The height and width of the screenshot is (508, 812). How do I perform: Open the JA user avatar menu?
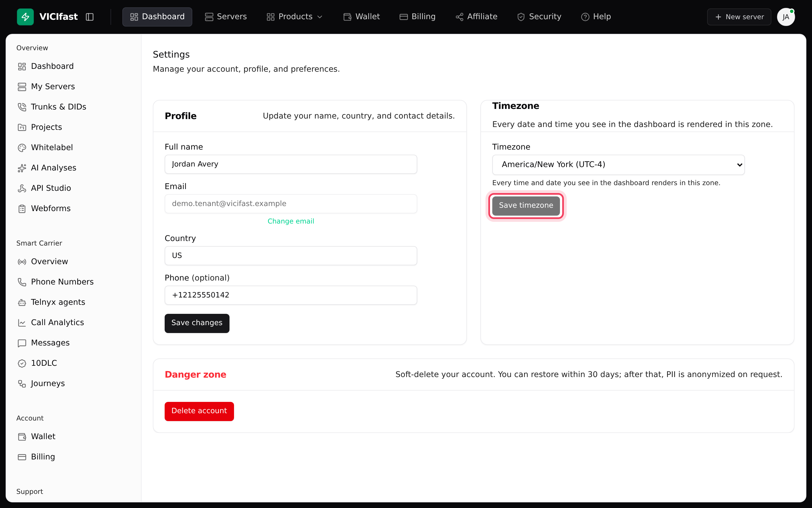[x=786, y=17]
